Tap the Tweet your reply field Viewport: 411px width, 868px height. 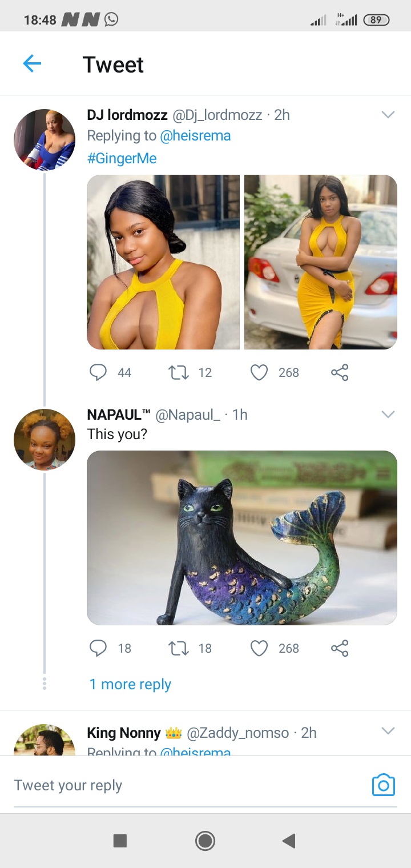[x=171, y=785]
